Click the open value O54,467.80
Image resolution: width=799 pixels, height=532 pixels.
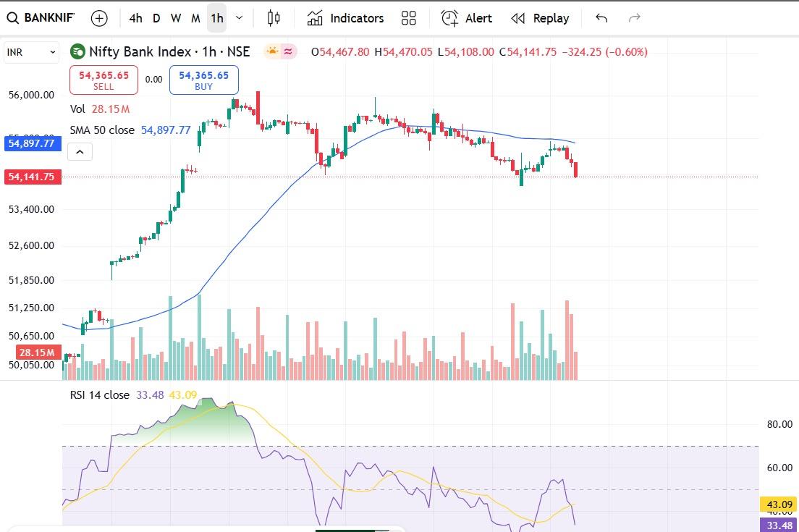[x=340, y=52]
